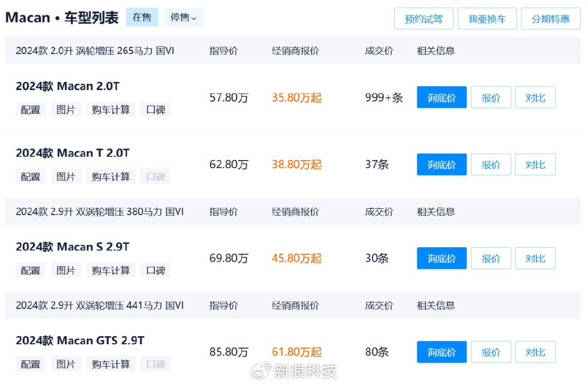Click the 2.9升 双涡轮增压 441马力 group header

pyautogui.click(x=100, y=305)
